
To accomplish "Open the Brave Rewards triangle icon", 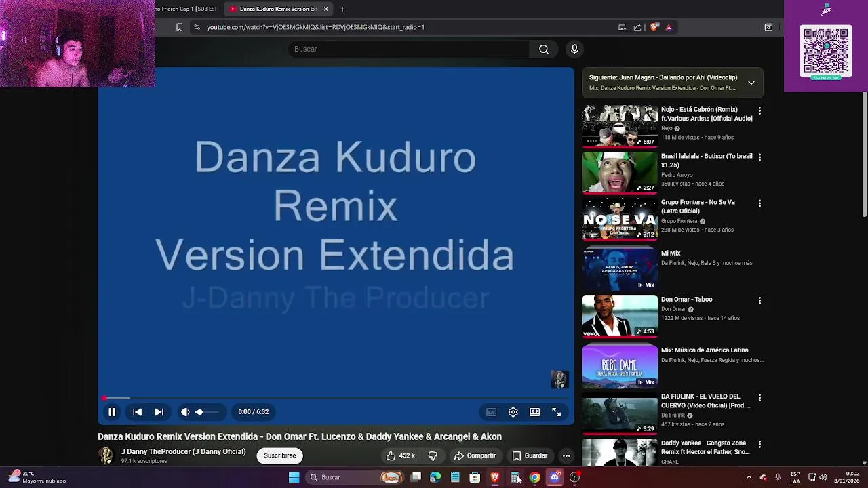I will pos(669,27).
